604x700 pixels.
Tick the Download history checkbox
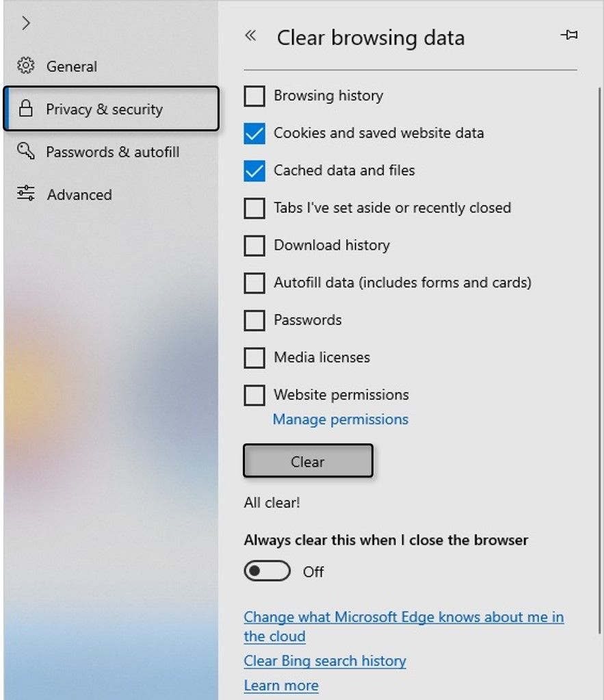254,246
